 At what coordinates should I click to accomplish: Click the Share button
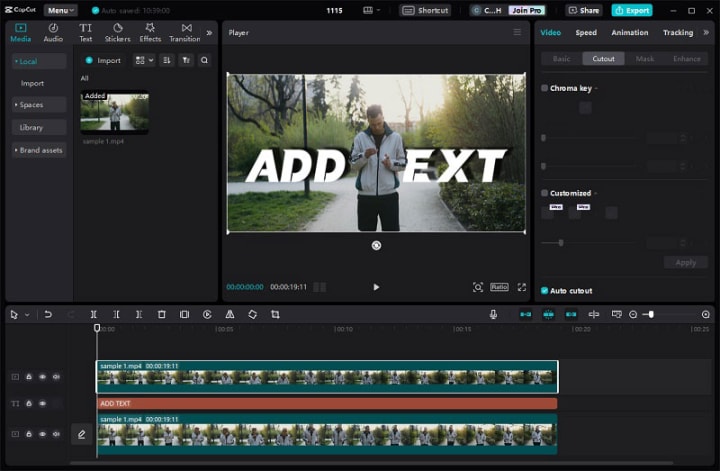coord(584,10)
